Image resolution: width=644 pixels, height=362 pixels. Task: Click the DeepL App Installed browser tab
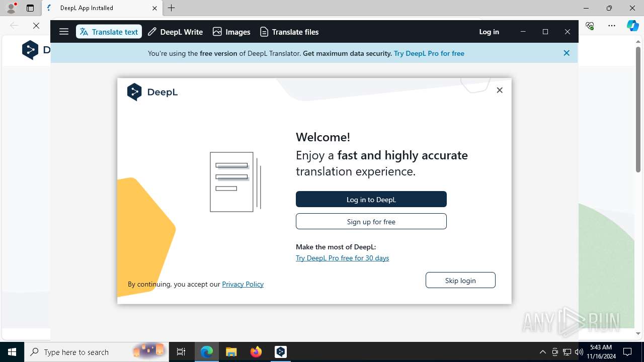(x=102, y=8)
